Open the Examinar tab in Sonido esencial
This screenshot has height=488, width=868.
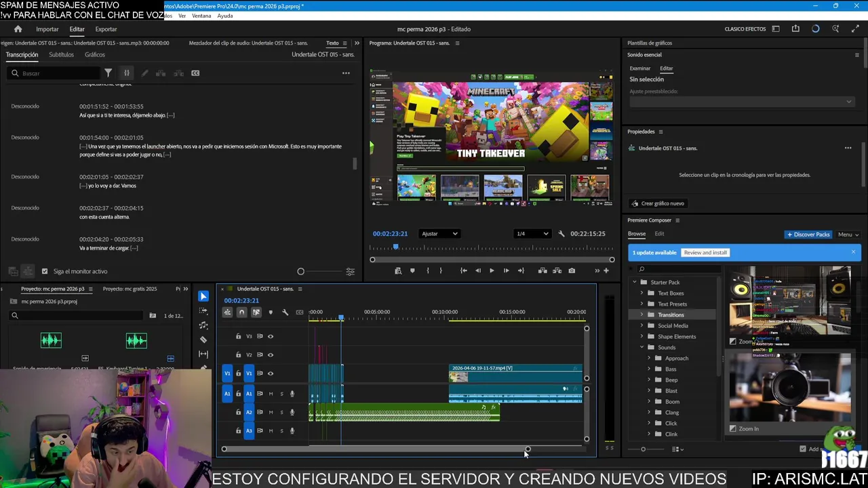pos(640,68)
